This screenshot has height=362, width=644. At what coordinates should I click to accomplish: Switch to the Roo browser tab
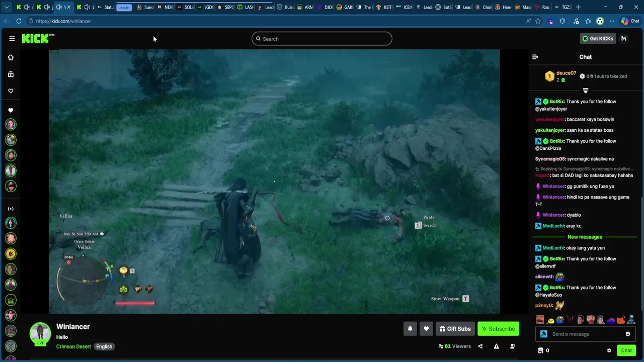click(x=543, y=7)
